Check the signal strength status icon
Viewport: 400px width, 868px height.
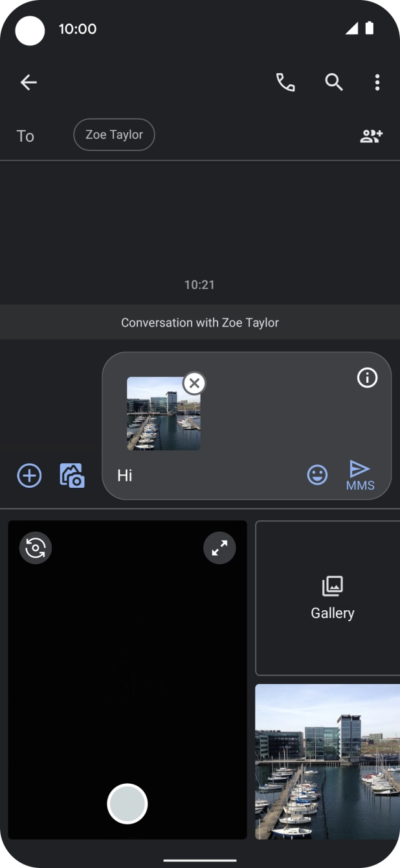pyautogui.click(x=351, y=29)
